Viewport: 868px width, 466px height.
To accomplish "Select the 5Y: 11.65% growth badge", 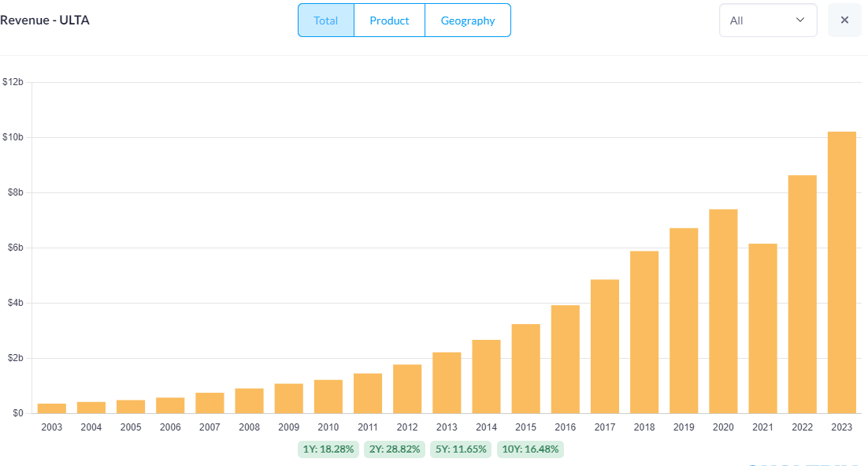I will pyautogui.click(x=461, y=449).
